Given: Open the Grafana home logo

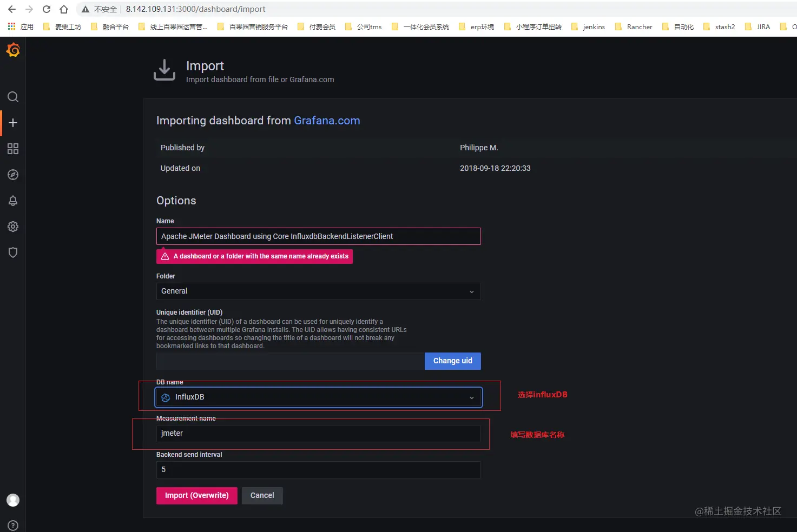Looking at the screenshot, I should point(13,50).
